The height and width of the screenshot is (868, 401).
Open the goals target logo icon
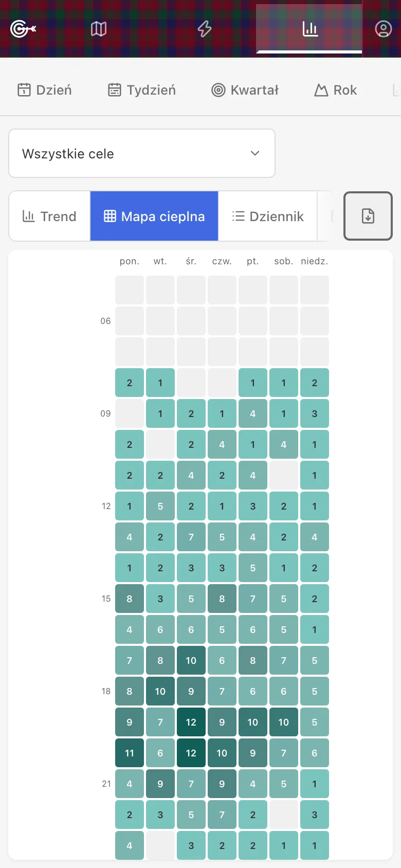point(23,29)
